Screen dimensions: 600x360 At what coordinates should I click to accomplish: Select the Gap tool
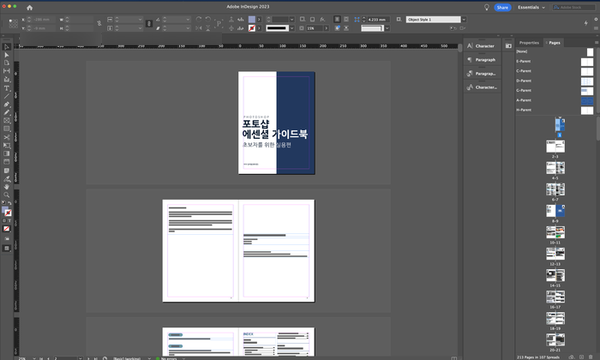7,71
